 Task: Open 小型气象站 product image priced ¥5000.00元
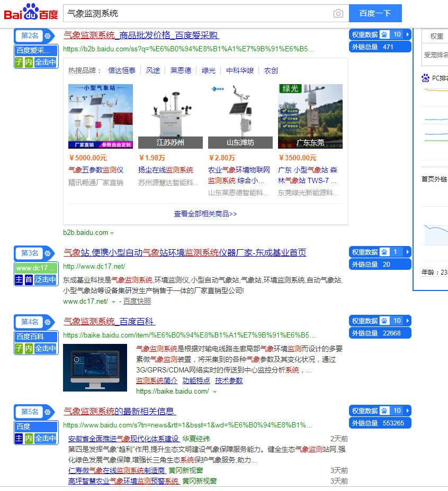(101, 116)
